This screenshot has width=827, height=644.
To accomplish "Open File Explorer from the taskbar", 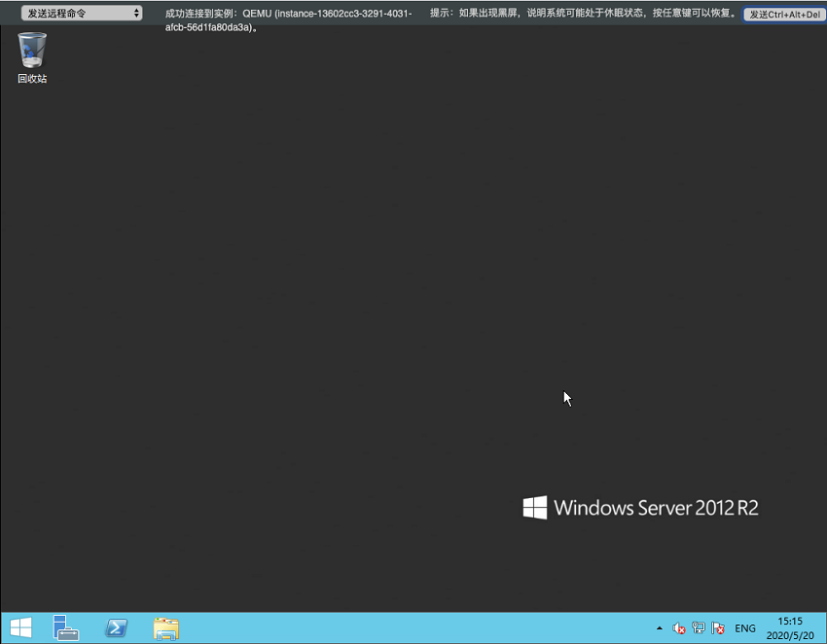I will [x=166, y=628].
